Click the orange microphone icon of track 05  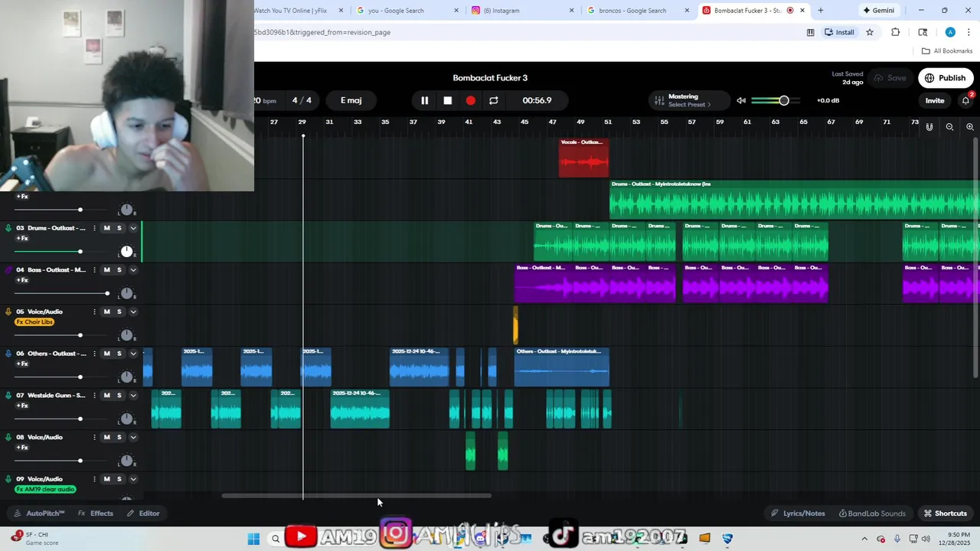tap(8, 311)
